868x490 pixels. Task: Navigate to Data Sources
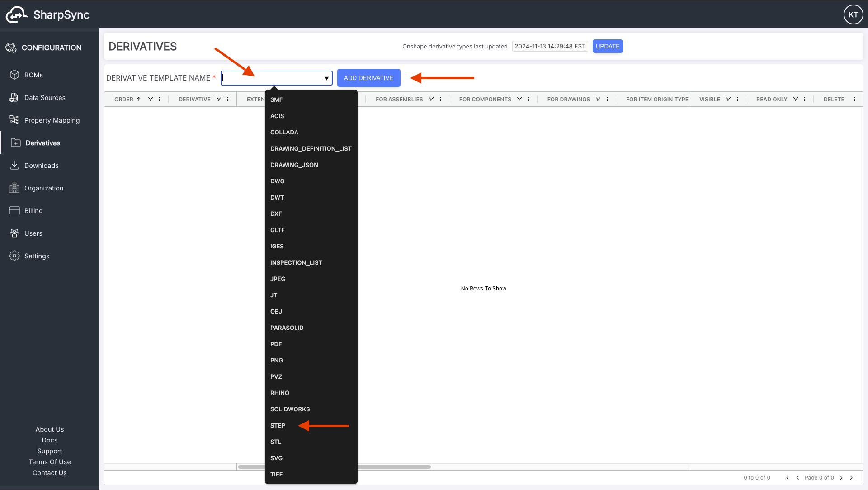coord(45,97)
